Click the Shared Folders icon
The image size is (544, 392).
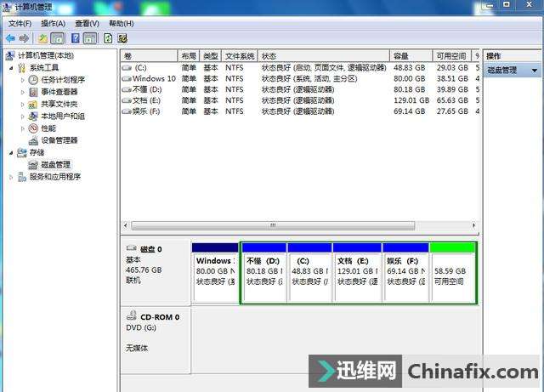coord(32,104)
